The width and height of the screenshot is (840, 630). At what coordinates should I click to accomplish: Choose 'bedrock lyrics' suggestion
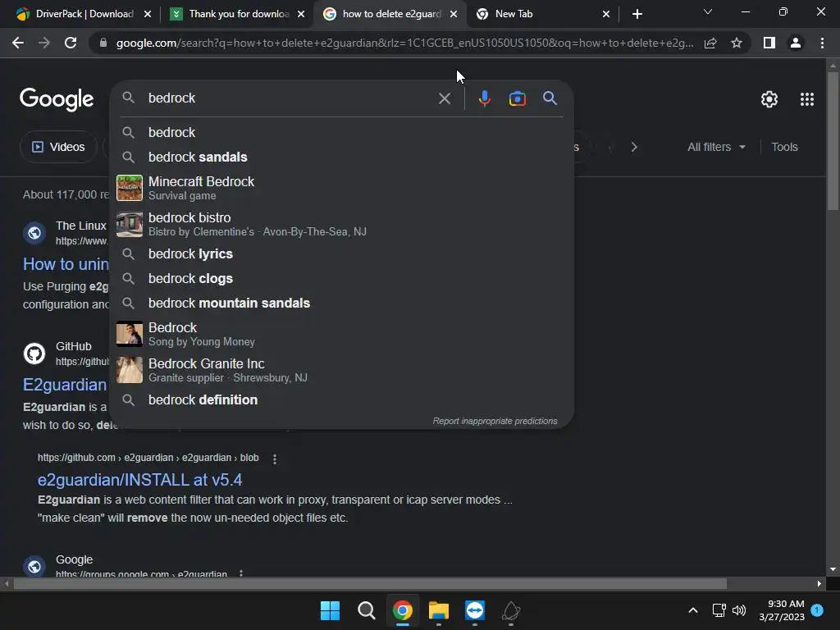[x=342, y=254]
